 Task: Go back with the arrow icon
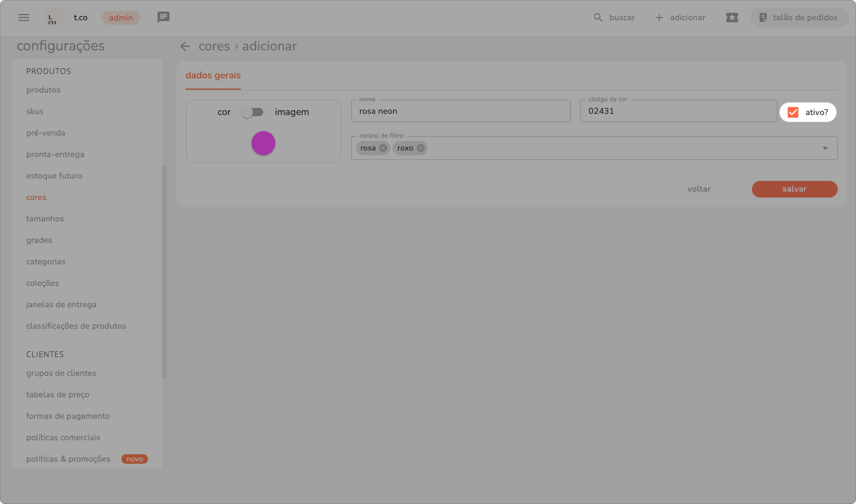[x=185, y=46]
